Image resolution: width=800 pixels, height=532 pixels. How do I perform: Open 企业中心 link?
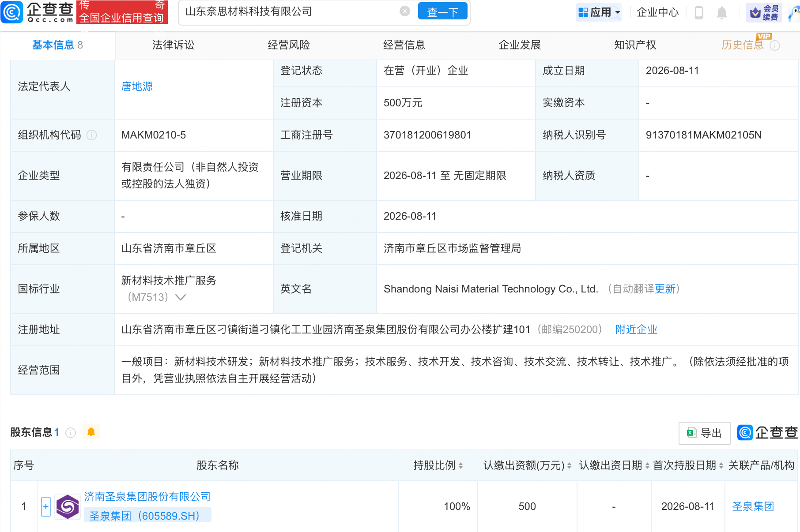(x=657, y=12)
